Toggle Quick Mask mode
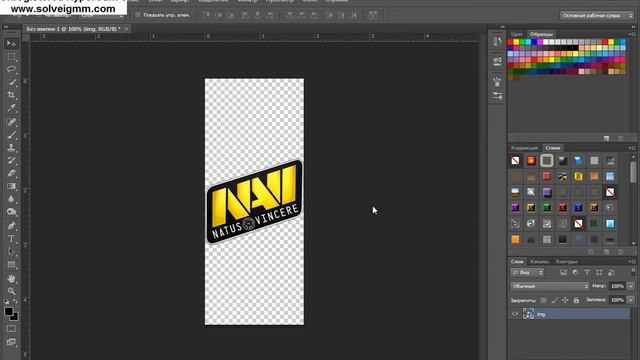Viewport: 640px width, 360px height. pyautogui.click(x=11, y=329)
